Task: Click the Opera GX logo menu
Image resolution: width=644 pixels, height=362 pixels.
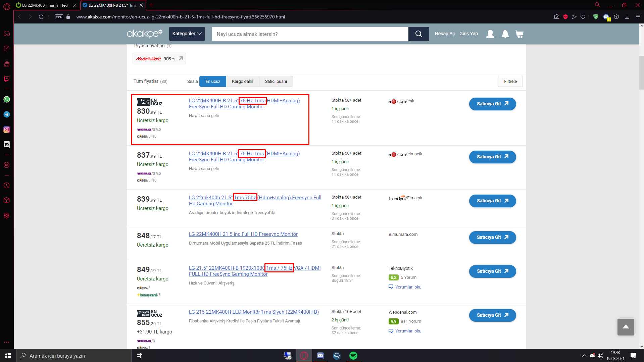Action: tap(7, 6)
